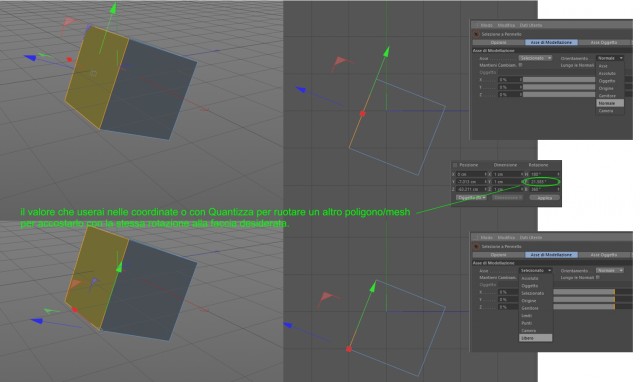The height and width of the screenshot is (382, 640).
Task: Open Dimensione dropdown in coordinates panel
Action: point(507,198)
